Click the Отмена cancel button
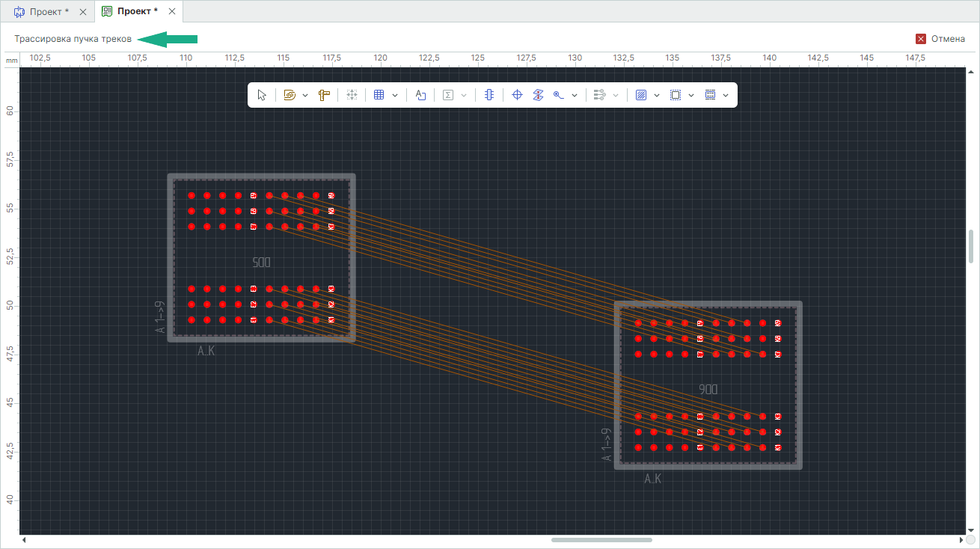Screen dimensions: 980x549 pyautogui.click(x=940, y=39)
